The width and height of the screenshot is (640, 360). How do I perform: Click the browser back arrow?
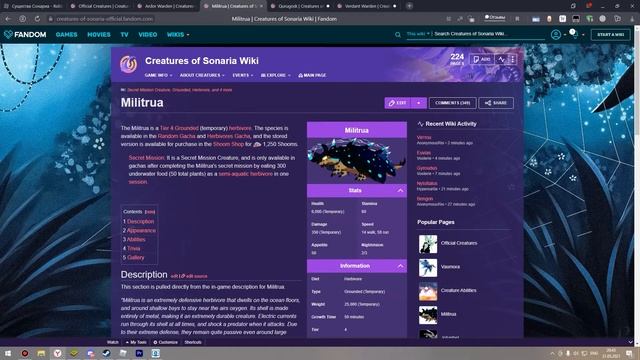[x=8, y=19]
